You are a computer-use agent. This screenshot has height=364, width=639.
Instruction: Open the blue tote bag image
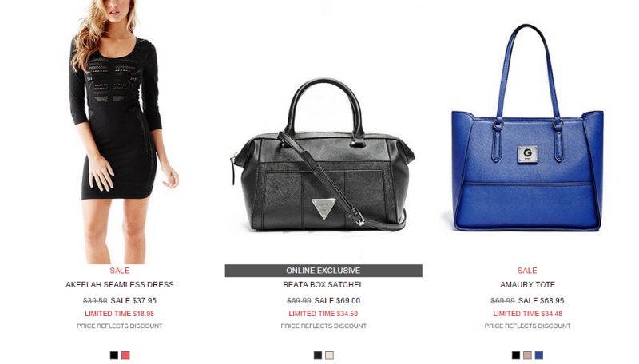pyautogui.click(x=527, y=129)
